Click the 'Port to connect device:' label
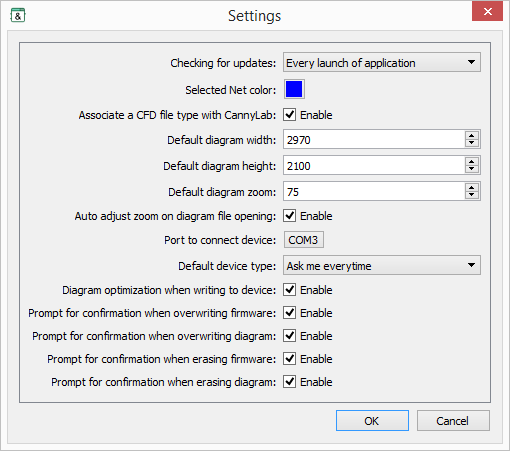The width and height of the screenshot is (510, 451). coord(220,240)
